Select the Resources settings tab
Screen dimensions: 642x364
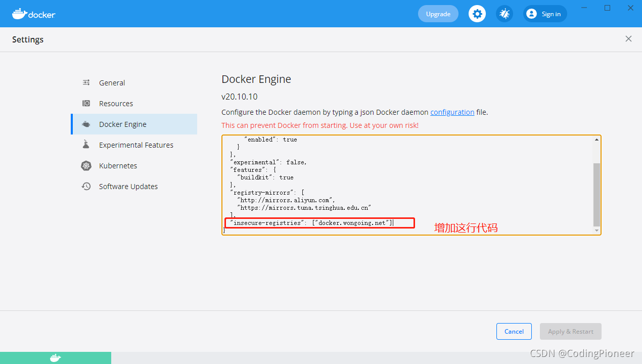pos(134,104)
